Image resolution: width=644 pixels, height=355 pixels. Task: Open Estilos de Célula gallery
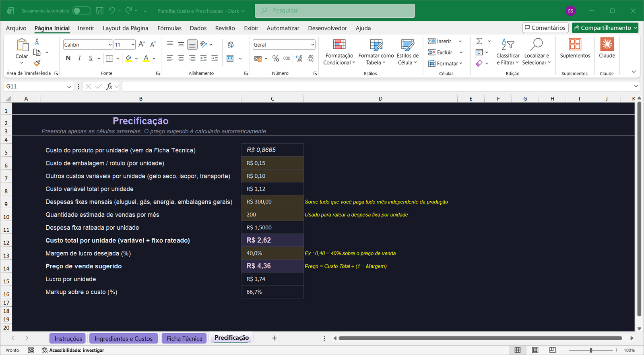pos(408,52)
